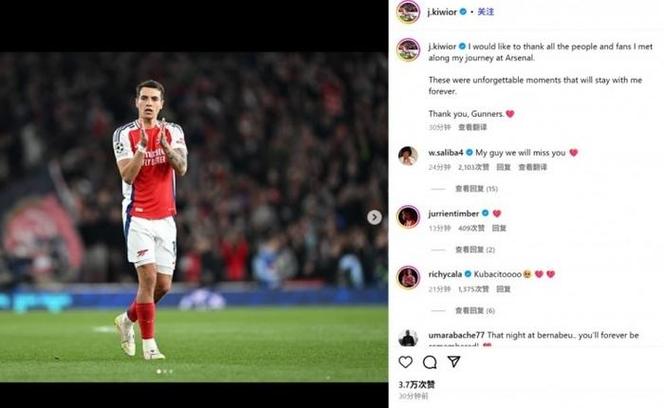Like the post with the heart icon

coord(405,362)
